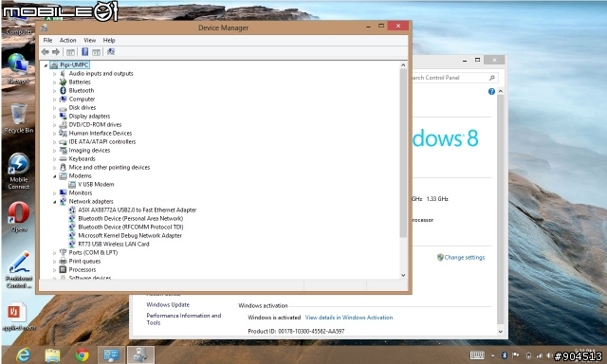Launch Google Chrome from taskbar

tap(82, 355)
